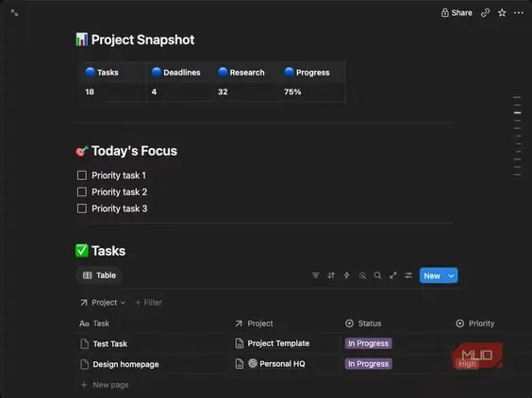Open automations lightning bolt icon

pos(346,275)
